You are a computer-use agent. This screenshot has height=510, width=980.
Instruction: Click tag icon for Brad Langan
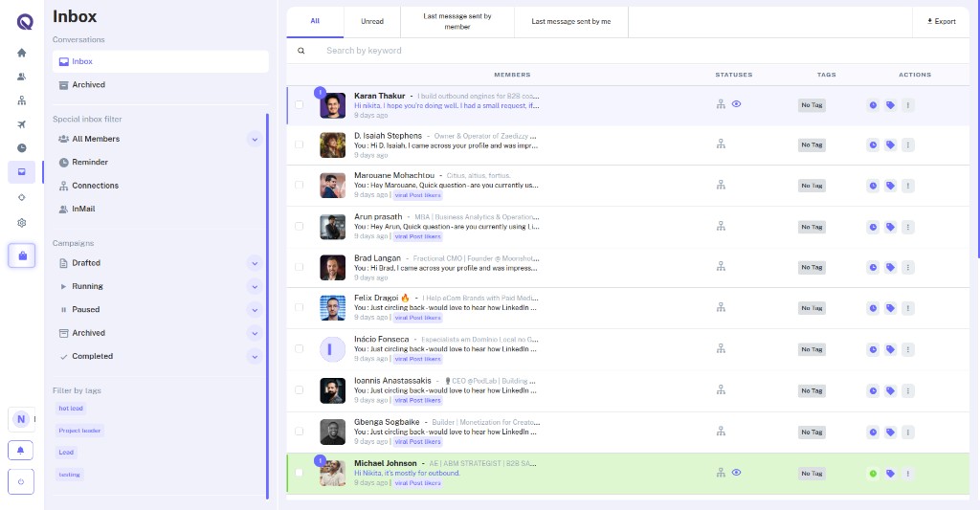pos(891,268)
